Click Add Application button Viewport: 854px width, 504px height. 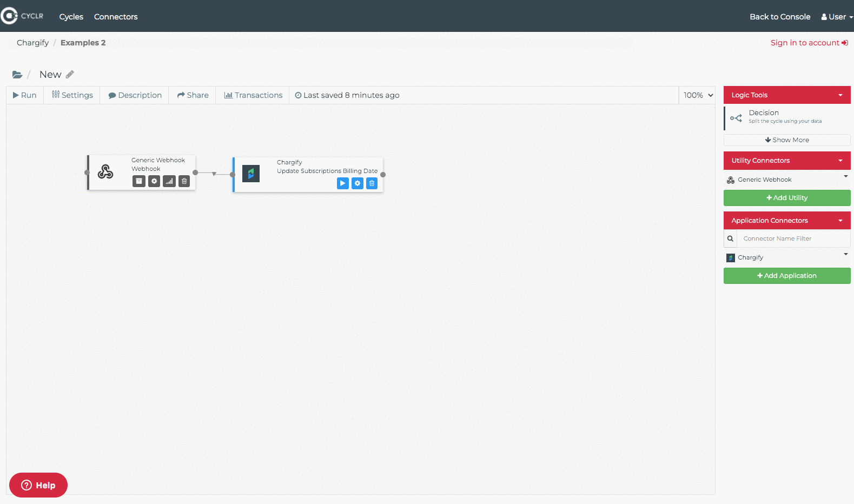tap(787, 276)
